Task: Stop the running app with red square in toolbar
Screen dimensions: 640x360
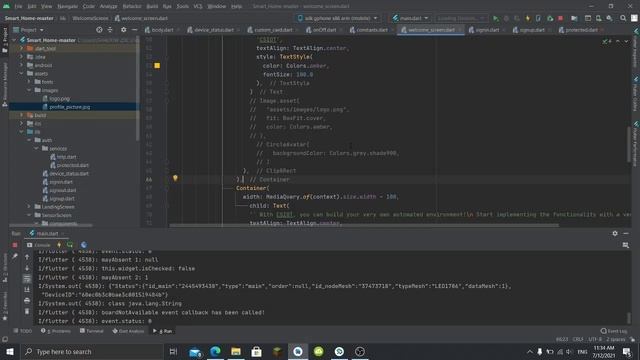Action: (x=560, y=18)
